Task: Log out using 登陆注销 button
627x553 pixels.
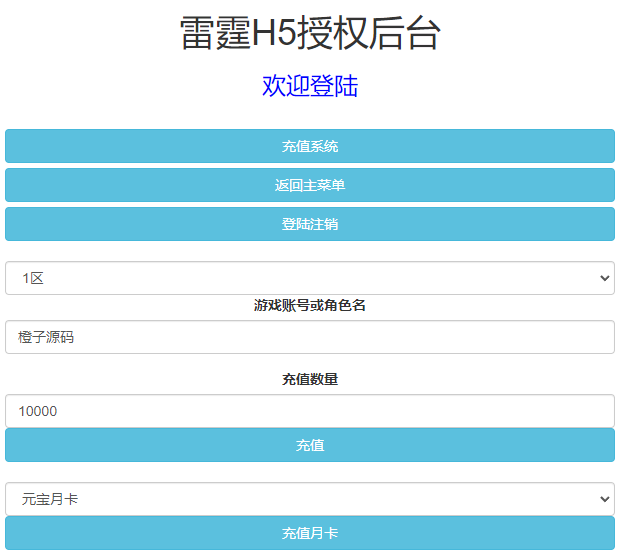Action: [x=310, y=224]
